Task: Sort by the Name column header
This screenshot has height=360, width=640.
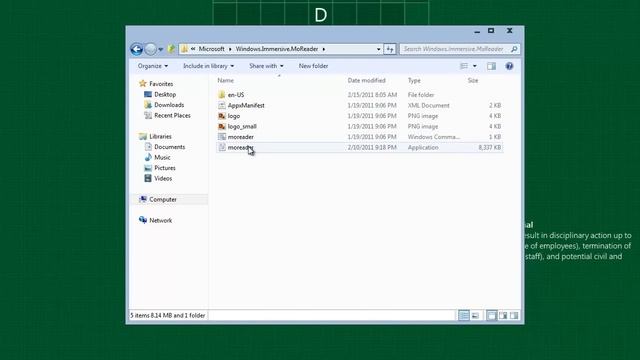Action: click(226, 80)
